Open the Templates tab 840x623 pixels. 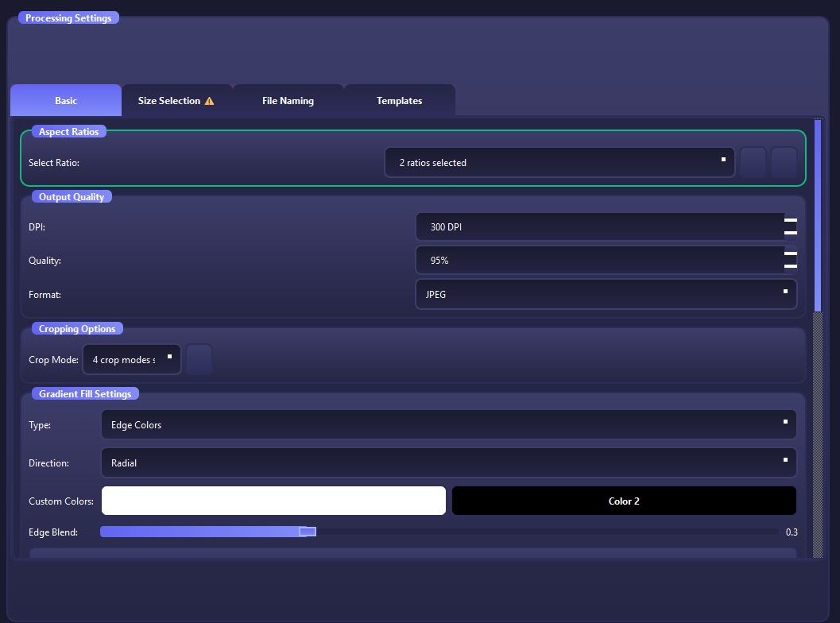pyautogui.click(x=399, y=101)
